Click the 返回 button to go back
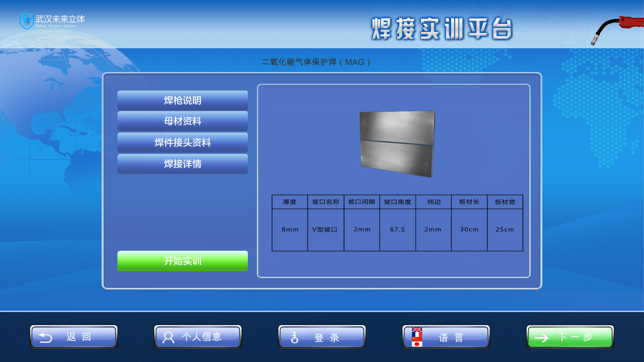644x362 pixels. coord(74,337)
